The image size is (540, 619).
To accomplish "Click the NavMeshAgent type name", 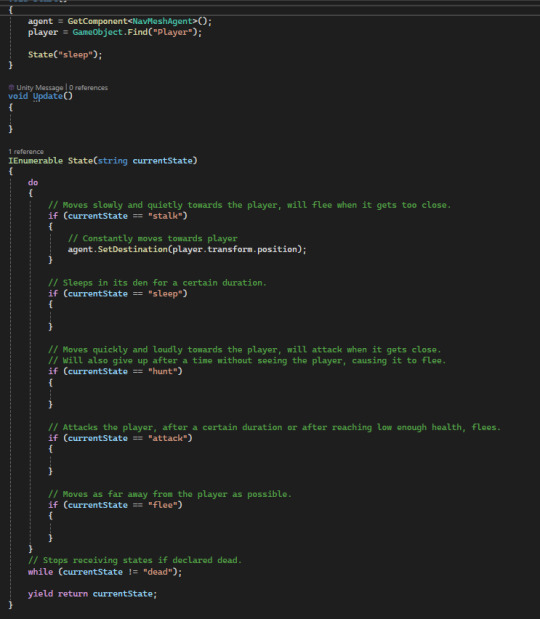I will (x=162, y=21).
